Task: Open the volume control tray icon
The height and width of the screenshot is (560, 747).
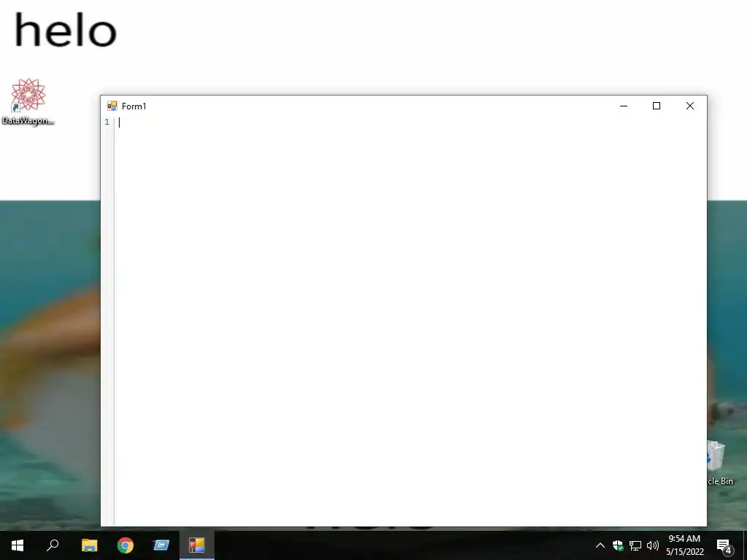Action: pos(653,545)
